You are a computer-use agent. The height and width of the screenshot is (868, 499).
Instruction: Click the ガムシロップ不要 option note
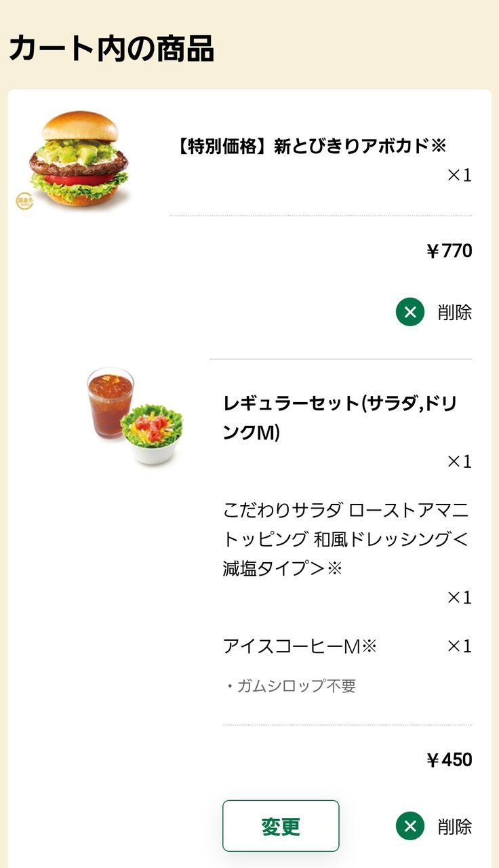point(291,686)
